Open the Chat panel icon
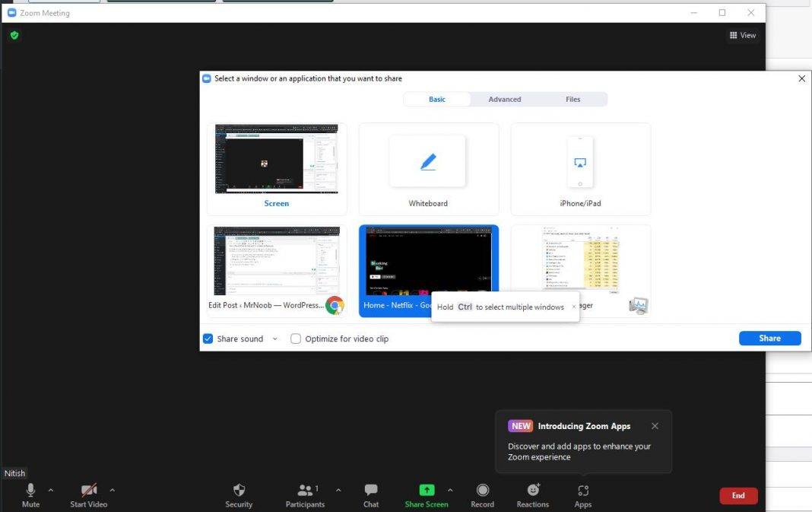The width and height of the screenshot is (812, 512). tap(370, 491)
